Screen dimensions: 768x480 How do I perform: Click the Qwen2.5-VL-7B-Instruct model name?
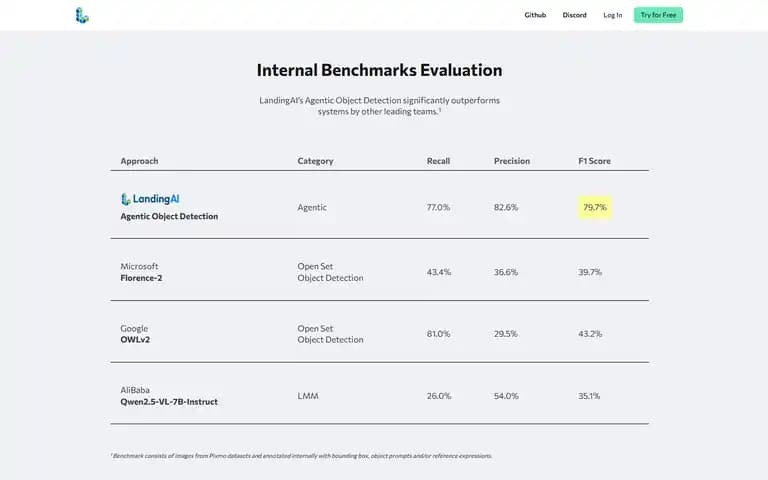(169, 402)
